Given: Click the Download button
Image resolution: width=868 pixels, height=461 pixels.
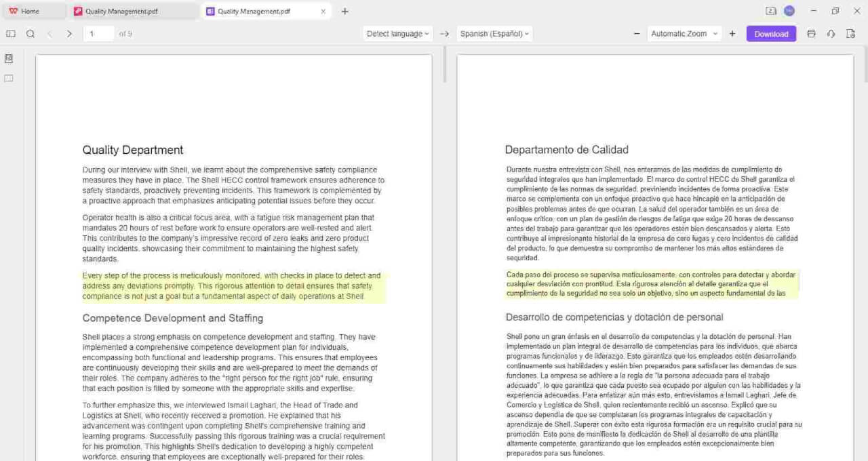Looking at the screenshot, I should coord(771,33).
